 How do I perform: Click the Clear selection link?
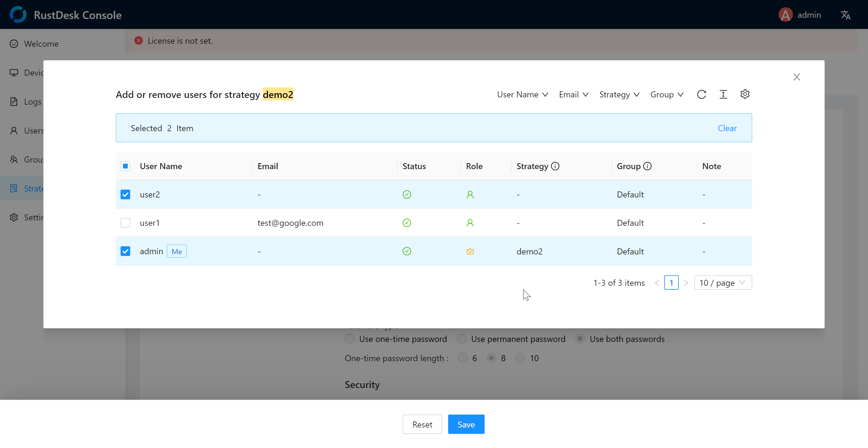click(727, 128)
